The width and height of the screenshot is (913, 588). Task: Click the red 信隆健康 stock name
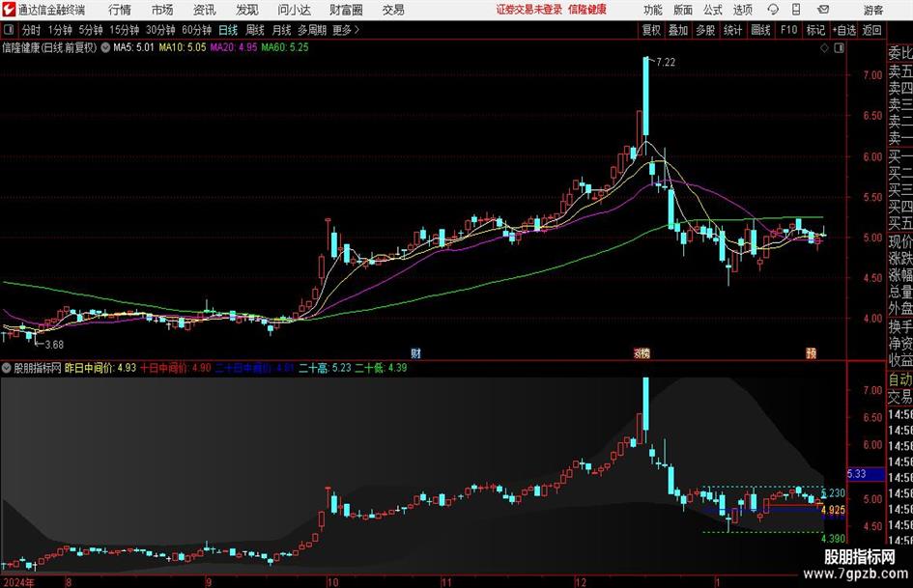click(587, 10)
